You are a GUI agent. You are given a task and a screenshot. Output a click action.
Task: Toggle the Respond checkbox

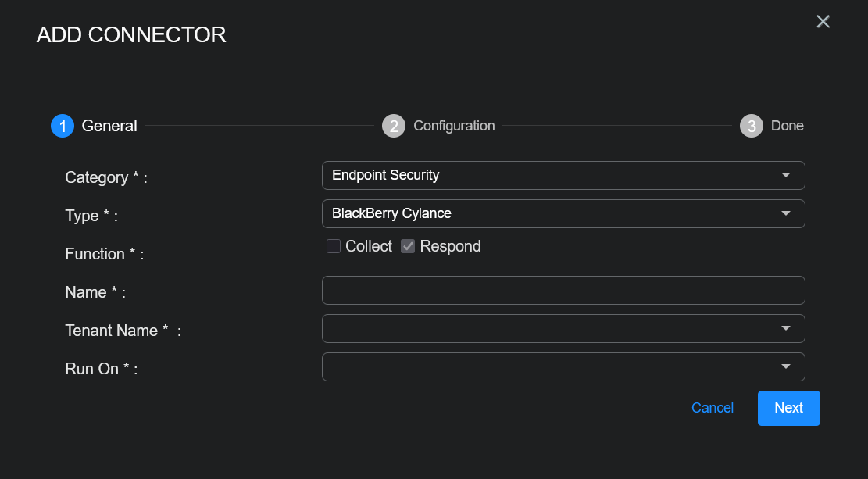click(408, 246)
